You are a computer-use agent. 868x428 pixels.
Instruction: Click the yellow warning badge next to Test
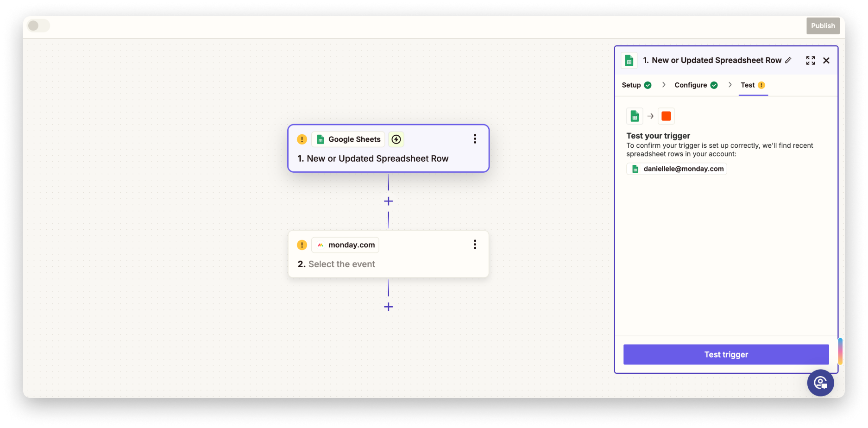(x=761, y=85)
